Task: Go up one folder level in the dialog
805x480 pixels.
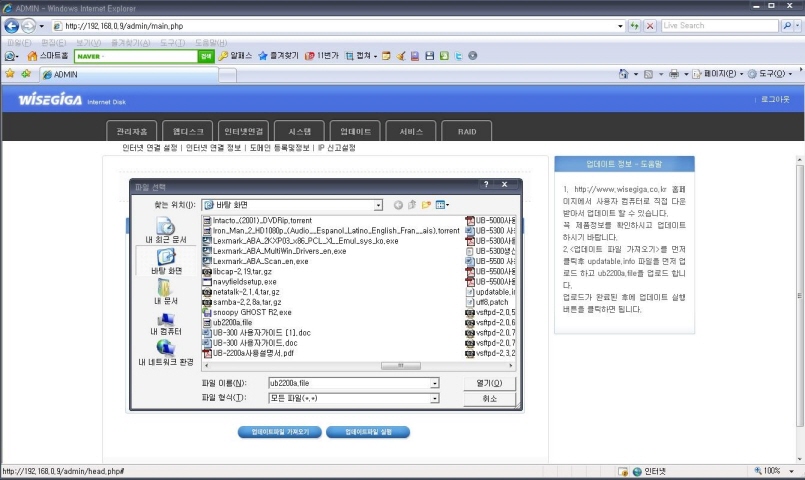Action: pyautogui.click(x=412, y=205)
